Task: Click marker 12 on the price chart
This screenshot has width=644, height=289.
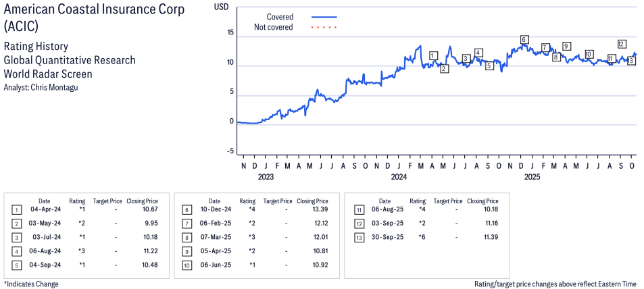Action: (x=621, y=44)
